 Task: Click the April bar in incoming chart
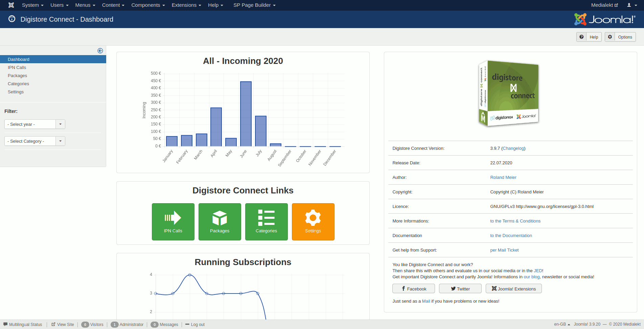click(216, 127)
